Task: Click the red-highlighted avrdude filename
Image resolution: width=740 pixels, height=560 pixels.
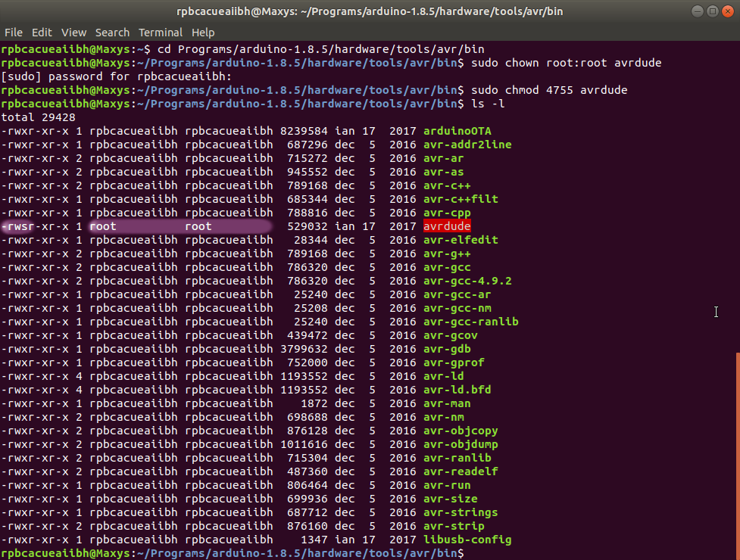Action: [447, 226]
